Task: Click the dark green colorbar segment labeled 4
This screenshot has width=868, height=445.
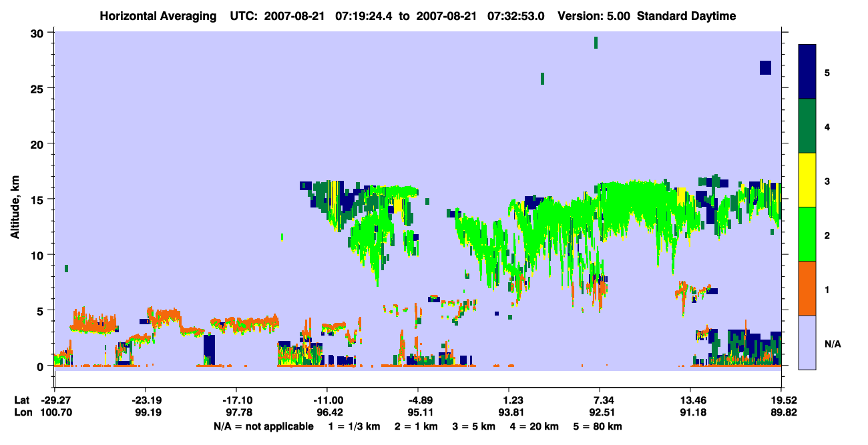Action: click(807, 126)
